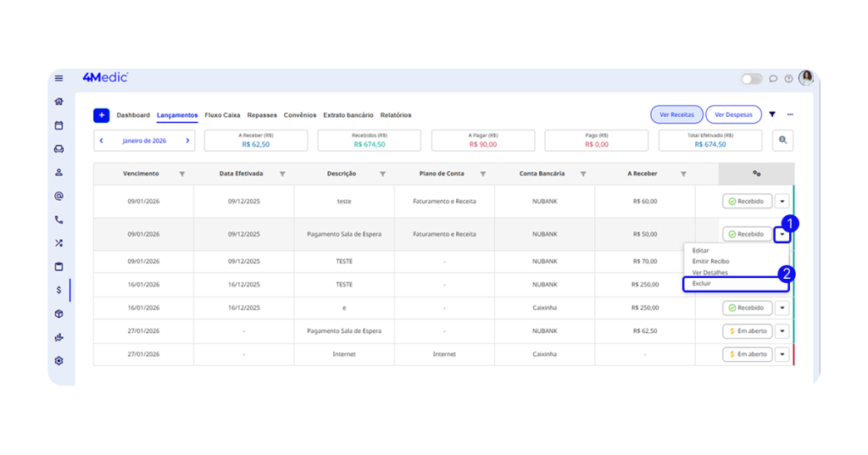The image size is (868, 455).
Task: Click the Ver Receitas button
Action: coord(676,114)
